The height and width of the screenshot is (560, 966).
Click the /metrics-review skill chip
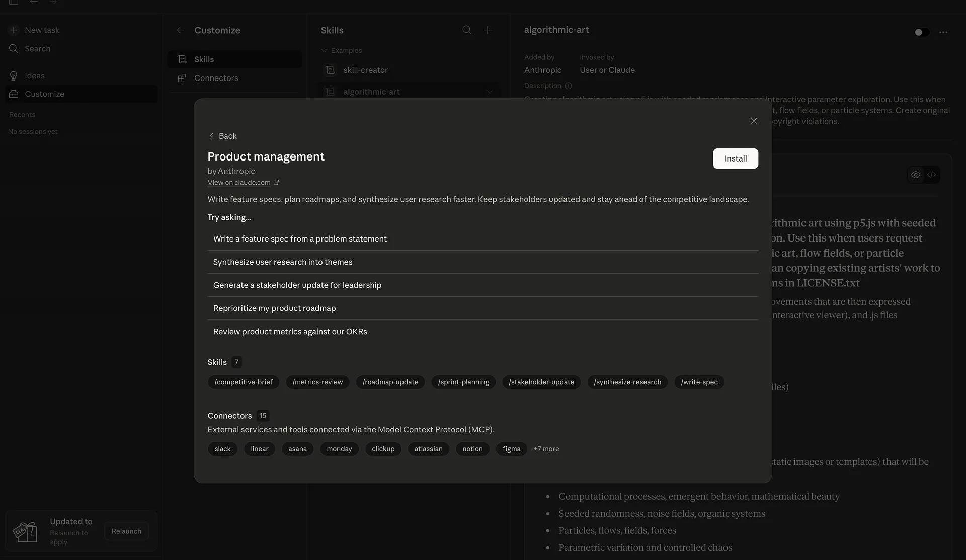[x=317, y=382]
